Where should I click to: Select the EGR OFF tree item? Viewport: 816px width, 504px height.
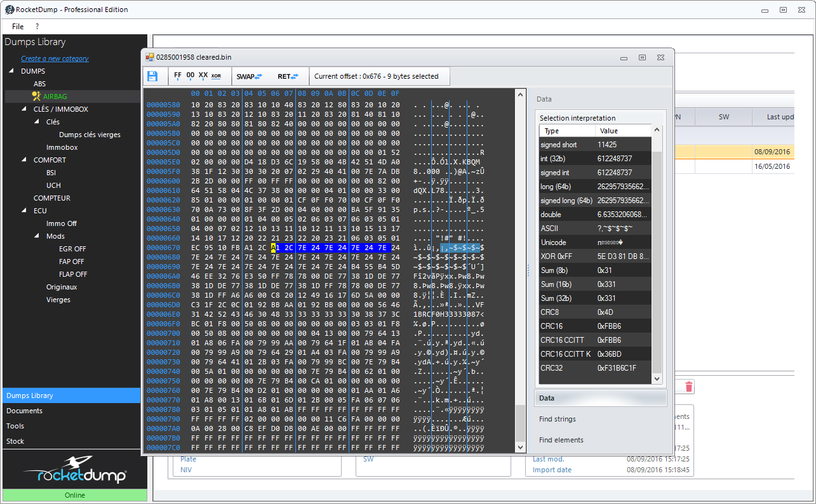72,249
